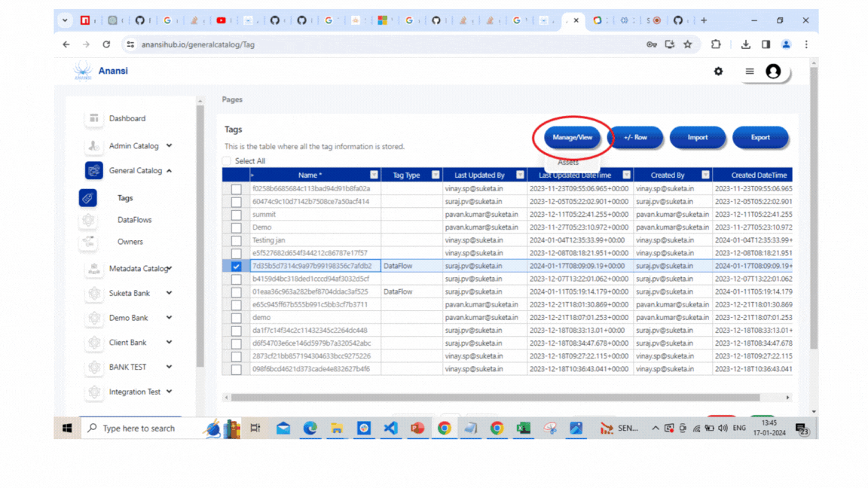Check the Select All checkbox
Viewport: 868px width, 488px height.
point(227,161)
